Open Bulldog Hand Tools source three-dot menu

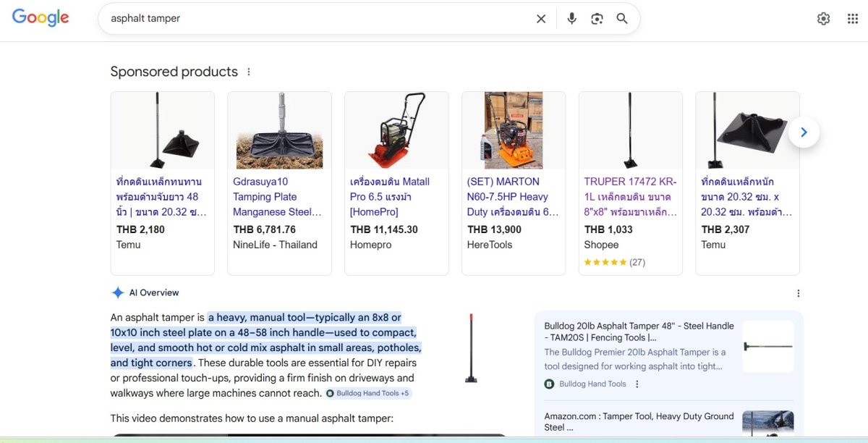coord(637,384)
